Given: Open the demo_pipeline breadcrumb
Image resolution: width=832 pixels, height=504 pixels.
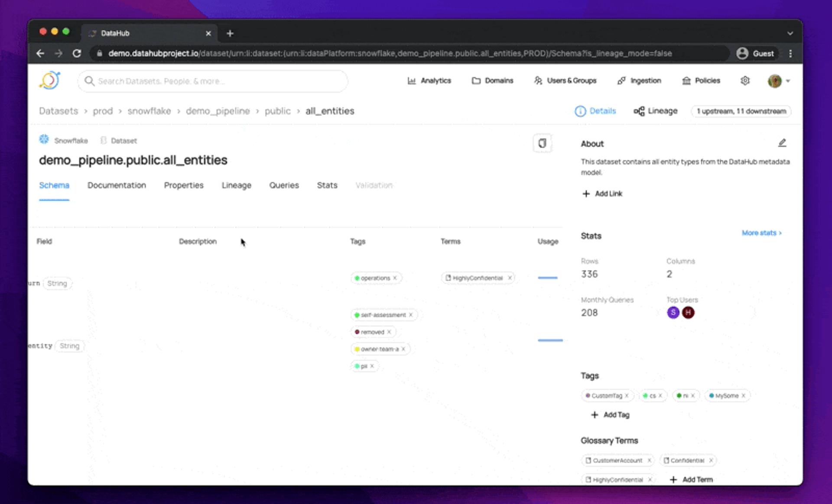Looking at the screenshot, I should (218, 111).
